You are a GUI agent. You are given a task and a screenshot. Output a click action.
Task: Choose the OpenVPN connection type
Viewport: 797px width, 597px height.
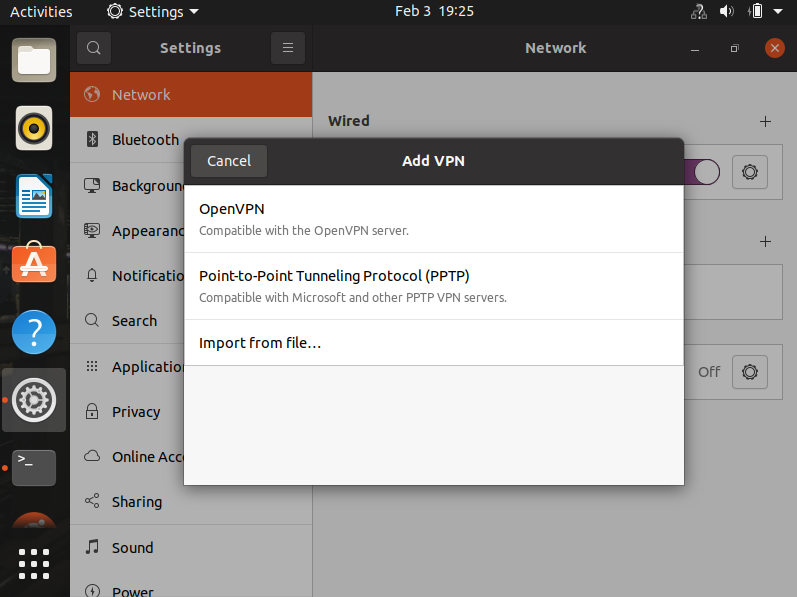click(434, 219)
